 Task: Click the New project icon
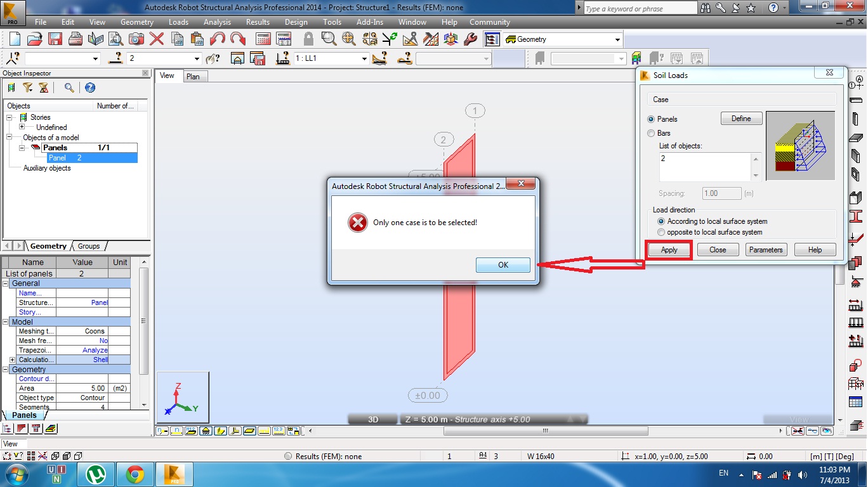pyautogui.click(x=14, y=39)
